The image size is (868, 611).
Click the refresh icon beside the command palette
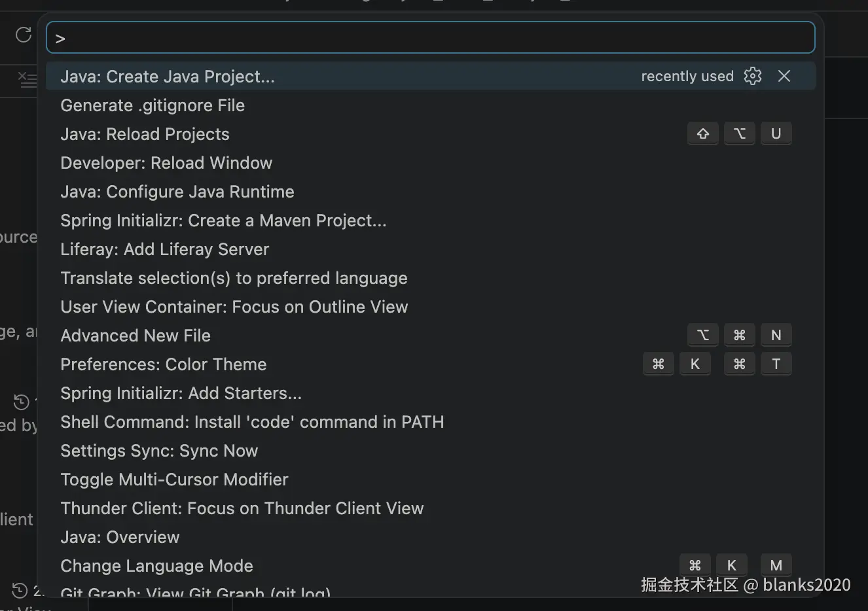tap(24, 35)
